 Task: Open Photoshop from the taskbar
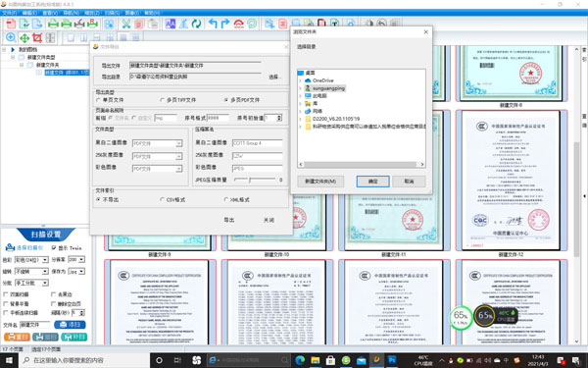pyautogui.click(x=392, y=360)
